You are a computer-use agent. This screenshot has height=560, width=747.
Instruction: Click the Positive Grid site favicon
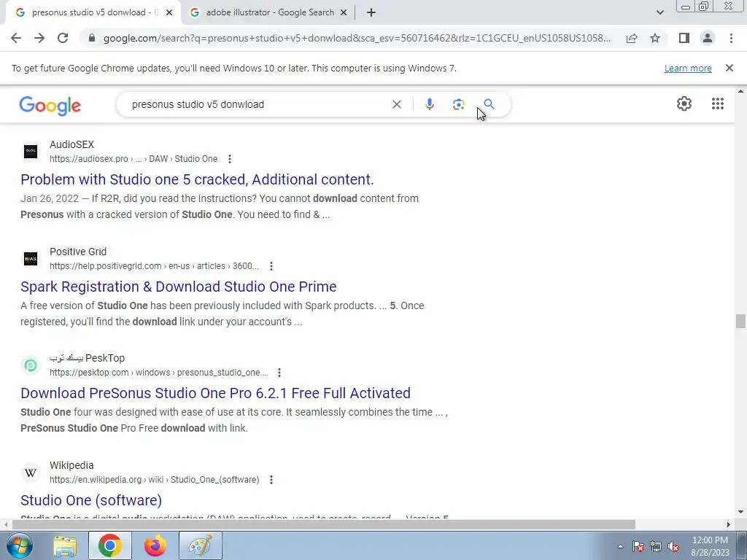31,259
